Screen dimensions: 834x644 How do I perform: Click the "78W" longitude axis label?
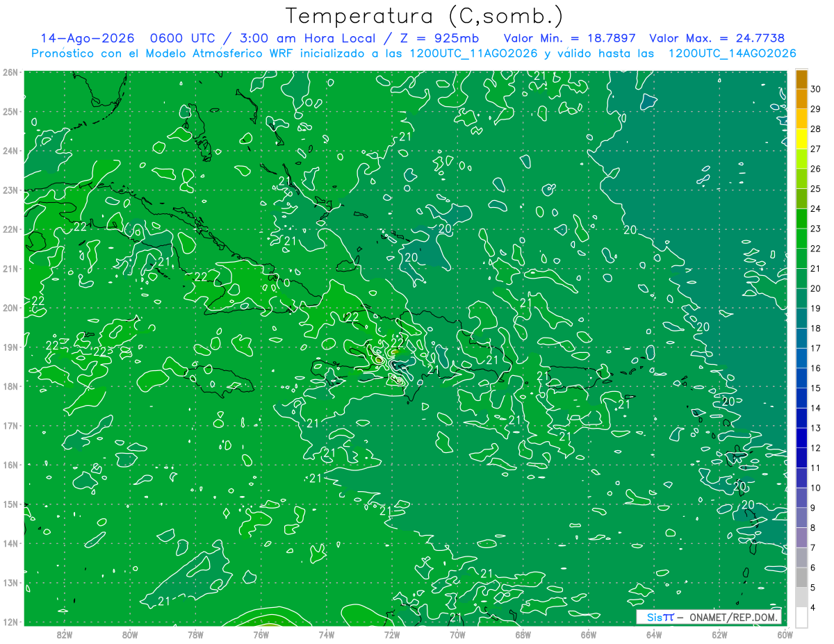196,636
